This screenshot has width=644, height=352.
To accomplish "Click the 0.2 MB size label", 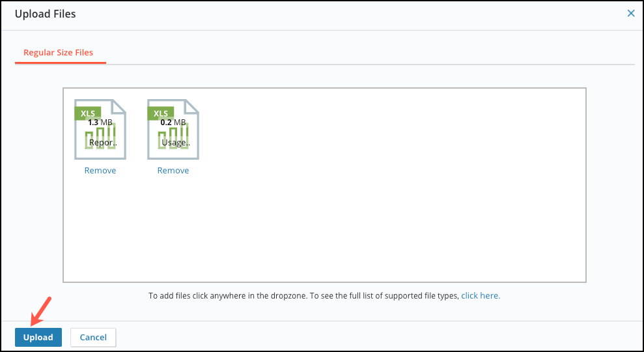I will pos(173,122).
